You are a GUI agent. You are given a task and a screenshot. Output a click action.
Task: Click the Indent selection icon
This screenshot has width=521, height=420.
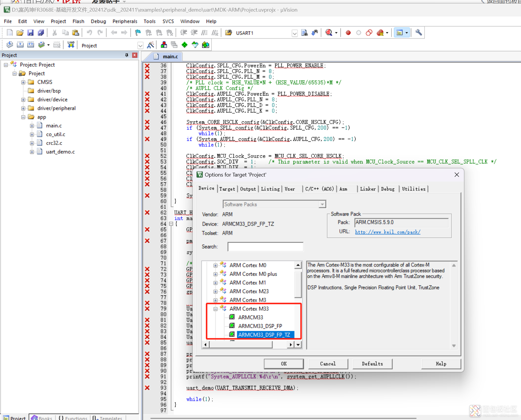coord(183,33)
